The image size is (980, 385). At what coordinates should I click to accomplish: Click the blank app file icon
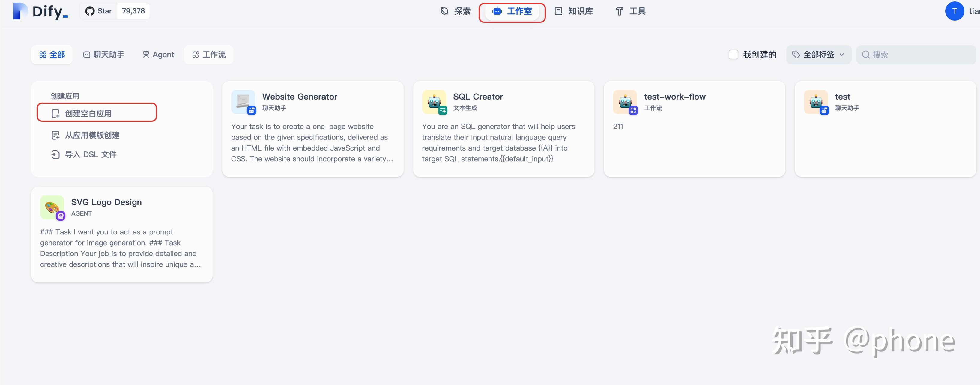tap(55, 114)
